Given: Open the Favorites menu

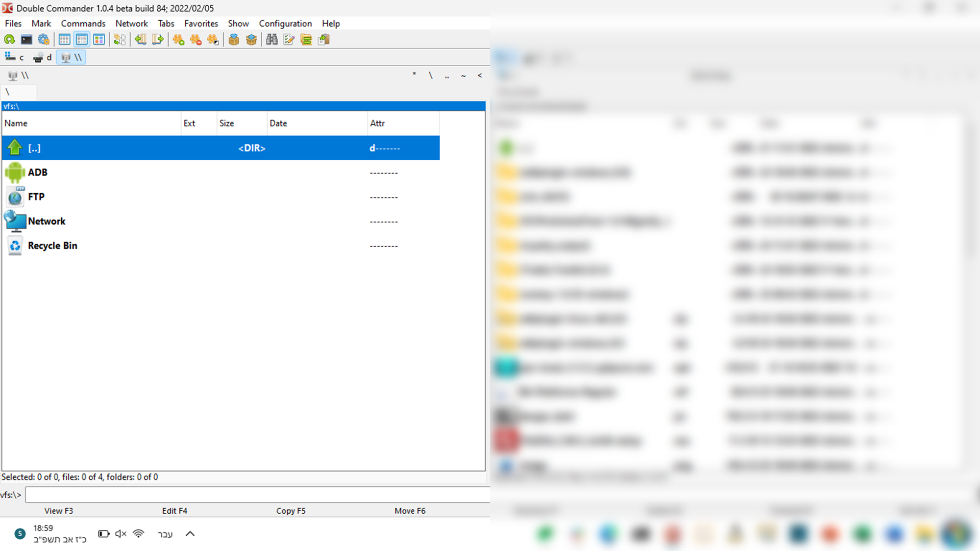Looking at the screenshot, I should pyautogui.click(x=201, y=24).
